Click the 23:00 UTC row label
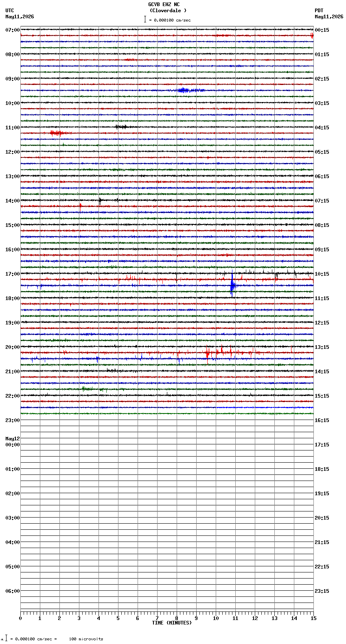 pos(13,420)
